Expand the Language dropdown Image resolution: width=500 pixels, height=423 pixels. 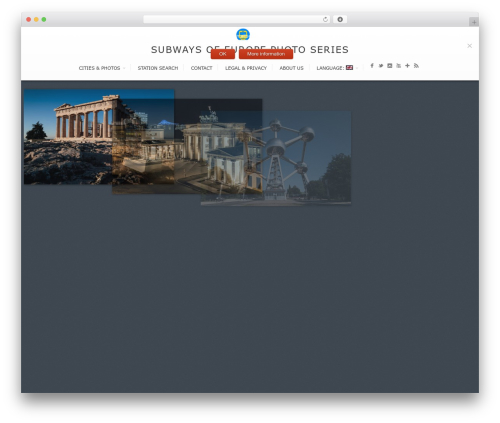tap(337, 68)
